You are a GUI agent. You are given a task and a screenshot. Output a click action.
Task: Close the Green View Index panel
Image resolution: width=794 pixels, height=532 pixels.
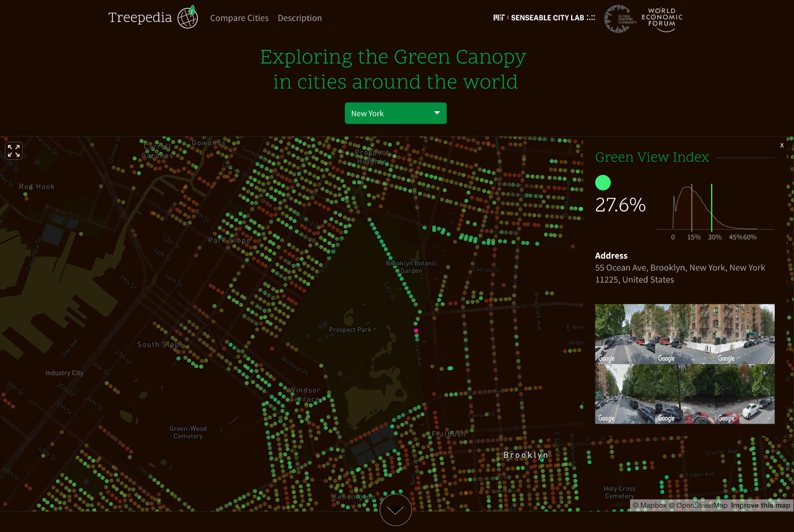click(782, 145)
